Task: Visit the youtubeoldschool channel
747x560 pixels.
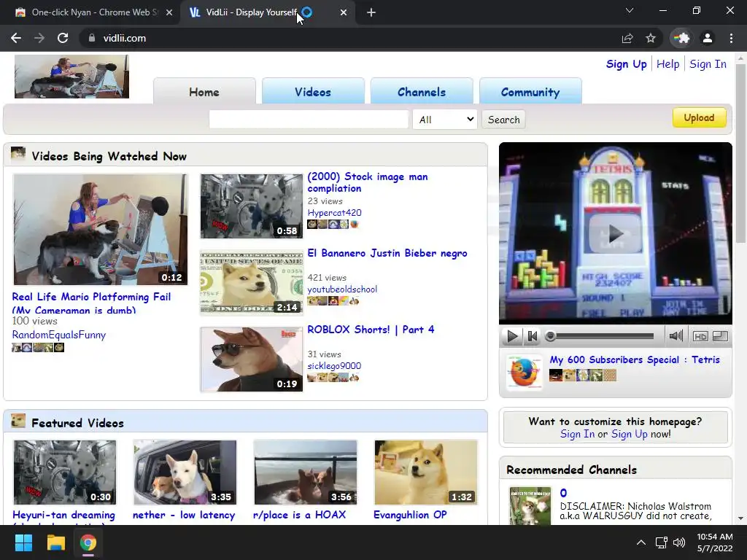Action: pyautogui.click(x=342, y=289)
